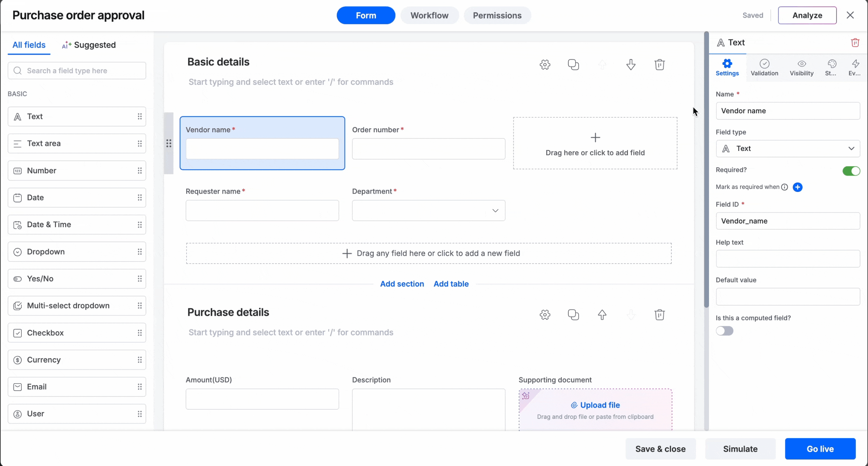Switch to the Workflow tab
The image size is (868, 466).
(x=429, y=16)
